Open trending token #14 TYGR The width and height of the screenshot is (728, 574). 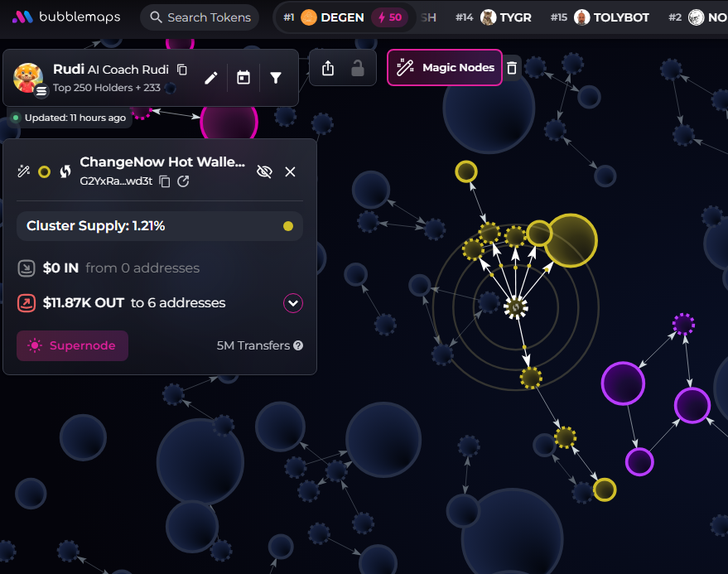point(493,17)
